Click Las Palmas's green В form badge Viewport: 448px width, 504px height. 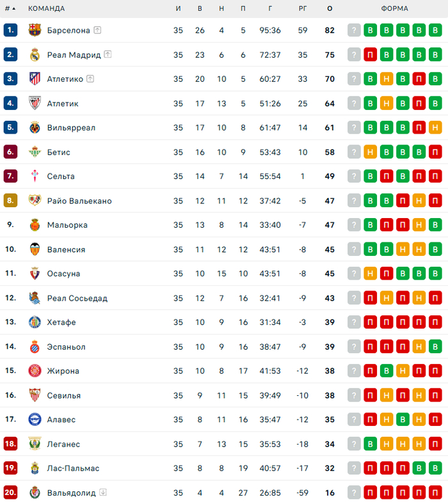(x=419, y=468)
